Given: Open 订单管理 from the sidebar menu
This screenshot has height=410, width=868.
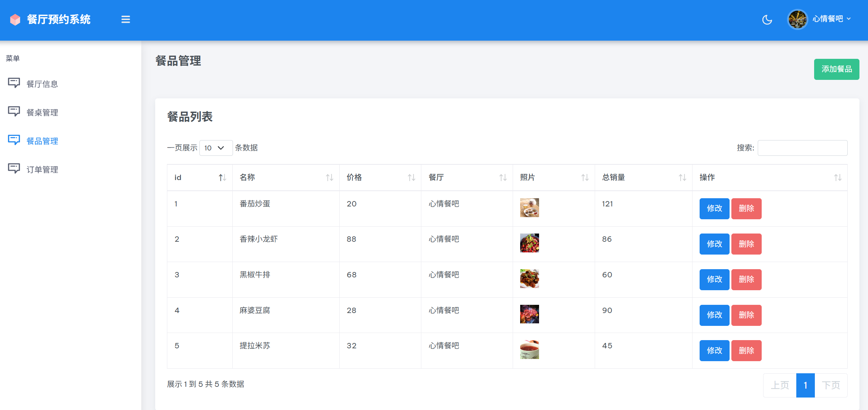Looking at the screenshot, I should coord(42,170).
